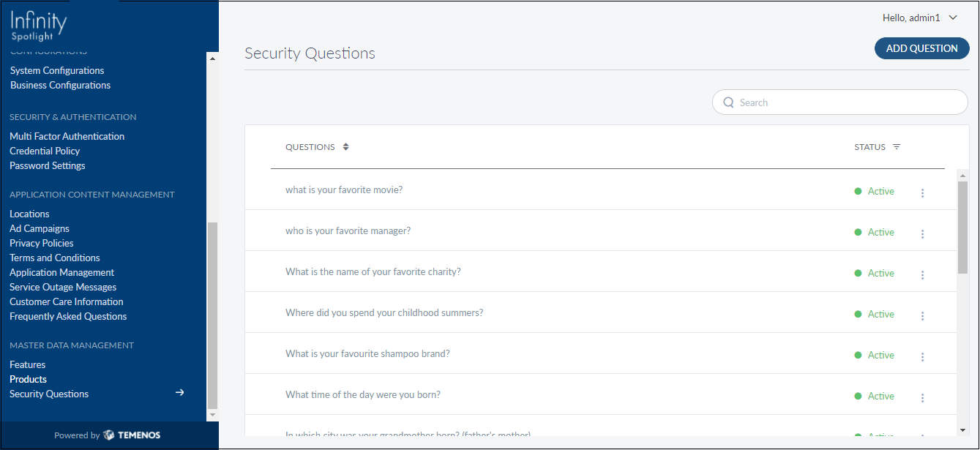
Task: Open kebab menu for favorite movie question
Action: click(922, 192)
